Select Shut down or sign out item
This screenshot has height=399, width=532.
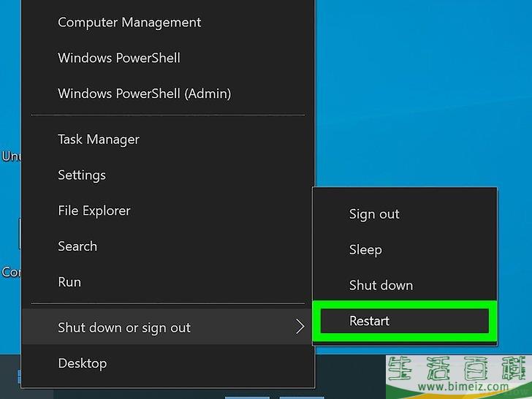pyautogui.click(x=167, y=327)
